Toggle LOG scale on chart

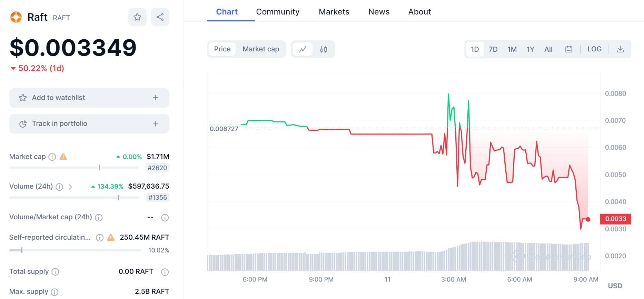594,49
